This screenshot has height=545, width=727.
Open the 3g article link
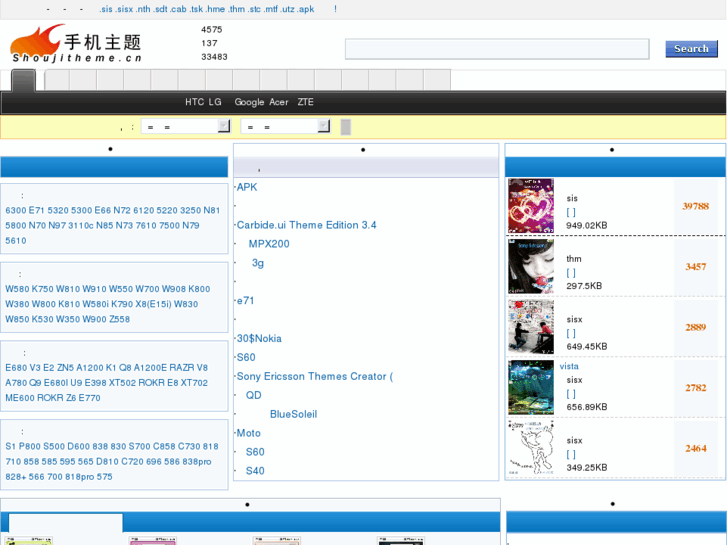tap(258, 263)
